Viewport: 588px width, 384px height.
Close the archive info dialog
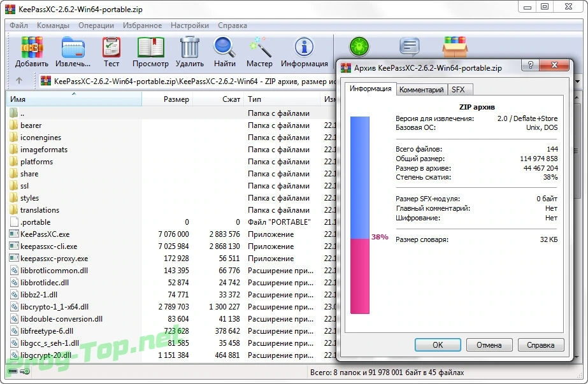point(554,65)
